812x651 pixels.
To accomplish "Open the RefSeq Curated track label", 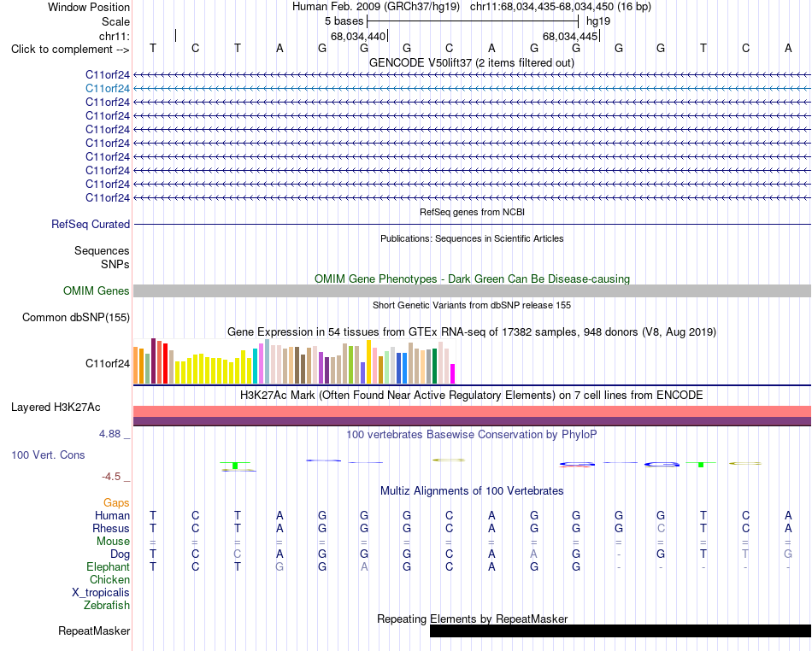I will point(91,224).
